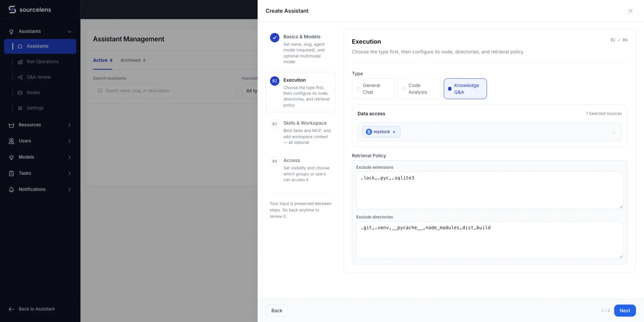
Task: Click the Models lightbulb icon
Action: tap(11, 157)
